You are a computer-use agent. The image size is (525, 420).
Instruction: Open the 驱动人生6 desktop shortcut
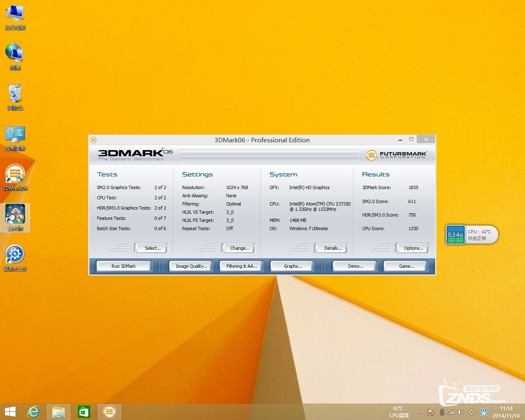15,258
